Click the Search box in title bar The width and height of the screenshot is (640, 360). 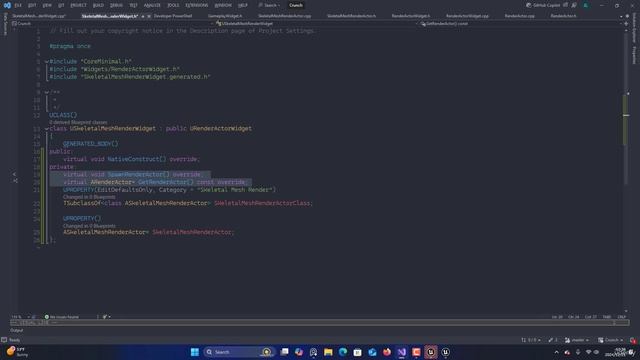tap(269, 5)
